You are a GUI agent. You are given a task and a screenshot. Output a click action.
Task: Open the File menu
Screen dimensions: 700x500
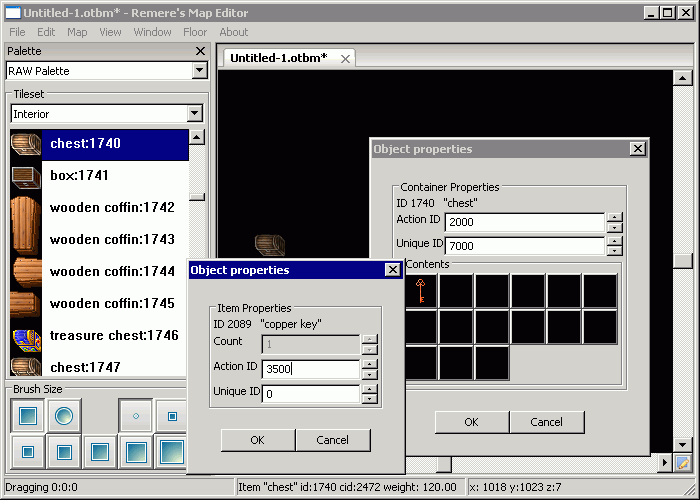pyautogui.click(x=17, y=32)
